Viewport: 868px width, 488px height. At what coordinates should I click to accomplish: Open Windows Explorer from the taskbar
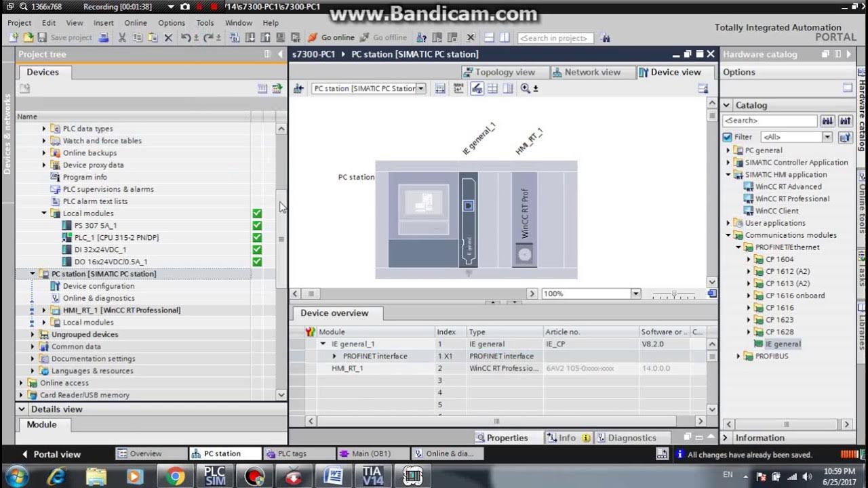(x=96, y=476)
